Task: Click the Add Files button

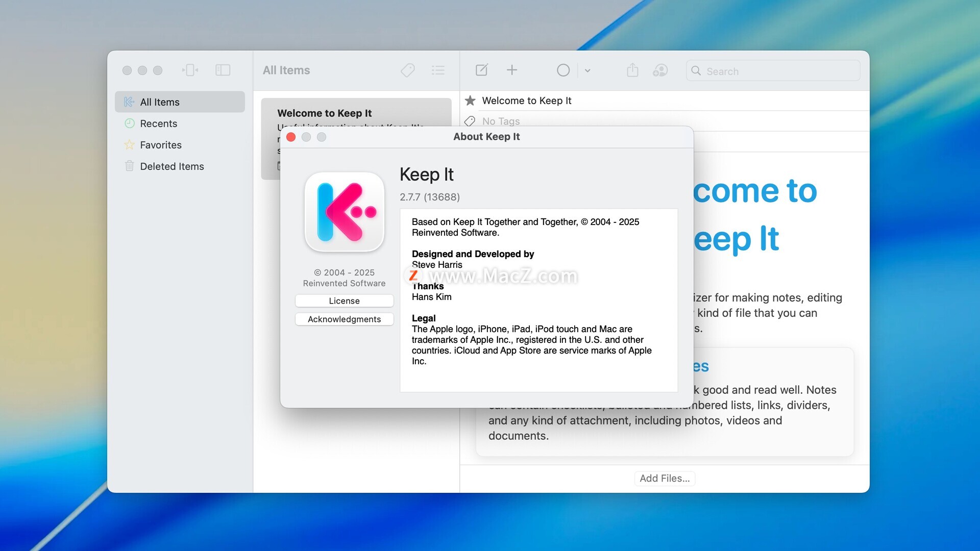Action: tap(664, 479)
